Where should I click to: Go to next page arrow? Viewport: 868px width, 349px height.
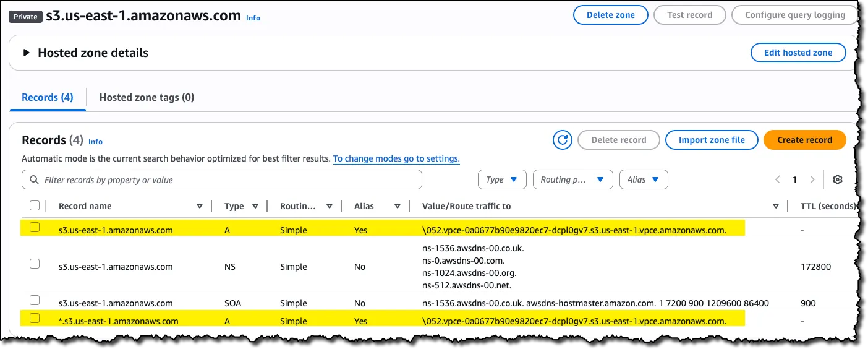point(812,179)
